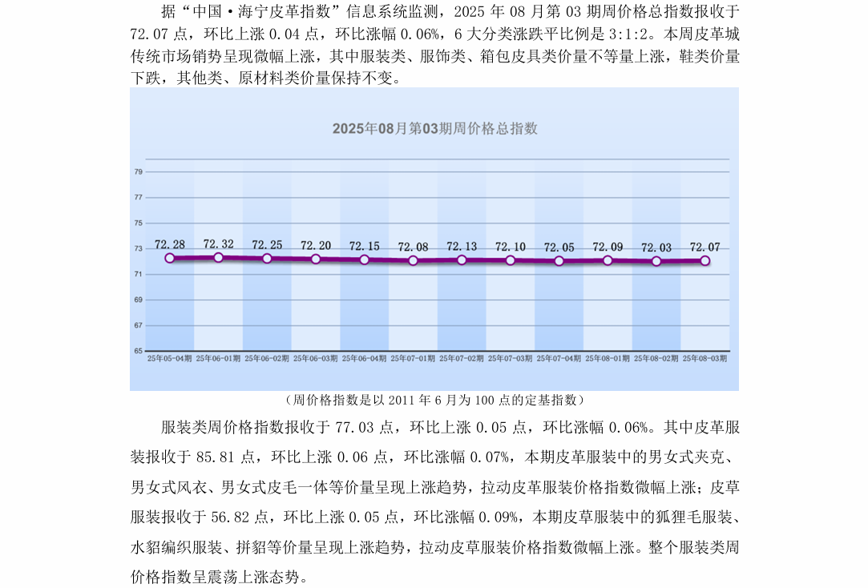Screen dimensions: 868x588
Task: Click the x-axis label 25年08-03期
Action: 705,359
